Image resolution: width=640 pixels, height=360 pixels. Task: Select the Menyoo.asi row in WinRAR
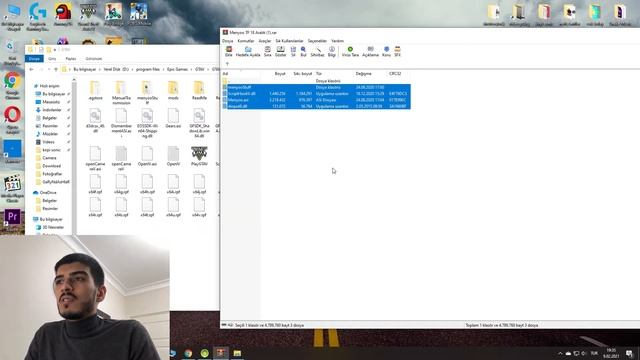tap(316, 100)
